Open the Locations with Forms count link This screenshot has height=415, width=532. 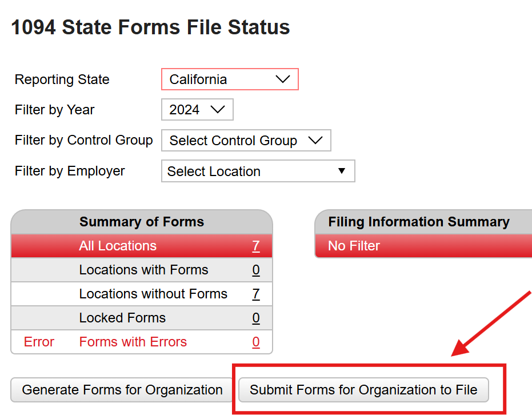[x=255, y=269]
